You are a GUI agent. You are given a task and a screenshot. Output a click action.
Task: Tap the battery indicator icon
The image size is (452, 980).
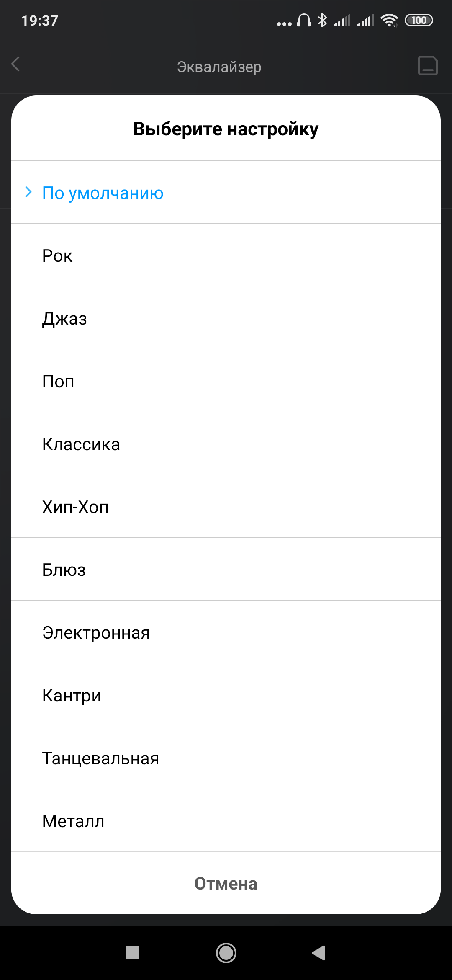coord(419,20)
